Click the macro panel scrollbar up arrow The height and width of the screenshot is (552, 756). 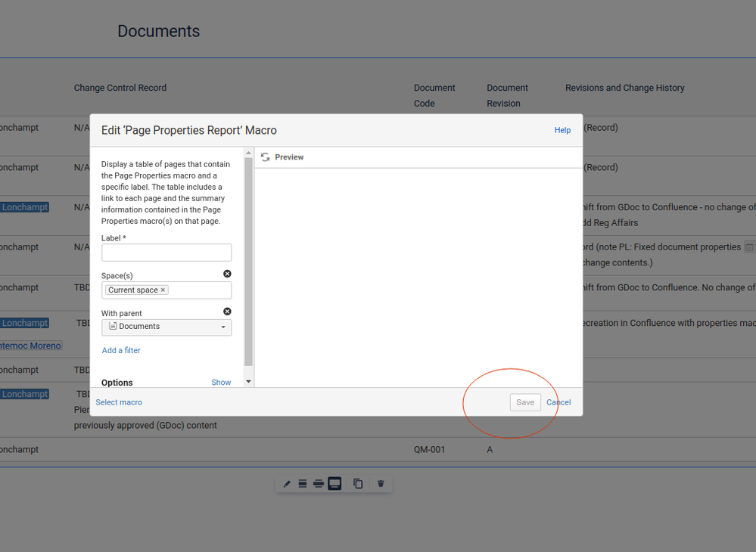248,154
